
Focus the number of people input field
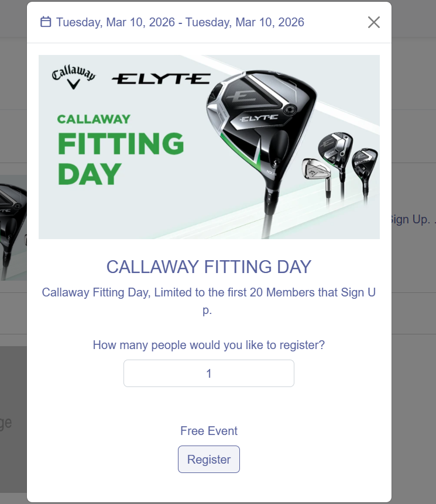click(x=209, y=373)
